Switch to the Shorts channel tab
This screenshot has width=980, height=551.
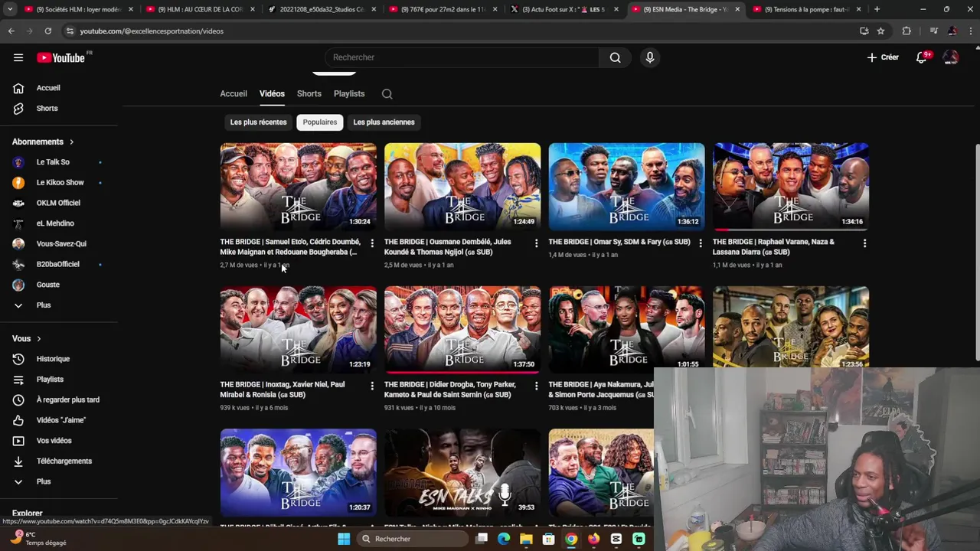(309, 93)
